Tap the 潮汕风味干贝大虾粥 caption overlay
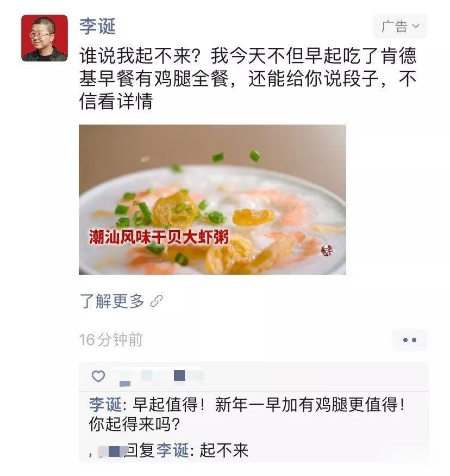The width and height of the screenshot is (450, 476). pyautogui.click(x=159, y=237)
